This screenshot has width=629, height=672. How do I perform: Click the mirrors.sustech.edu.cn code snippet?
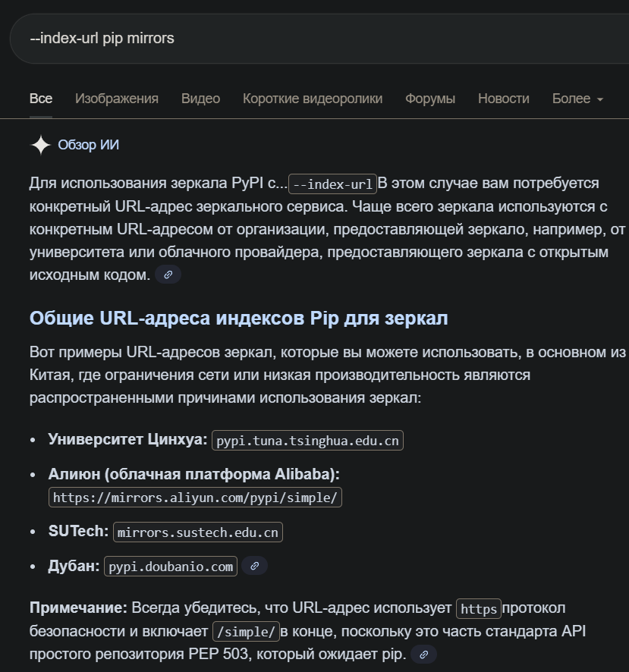[197, 532]
